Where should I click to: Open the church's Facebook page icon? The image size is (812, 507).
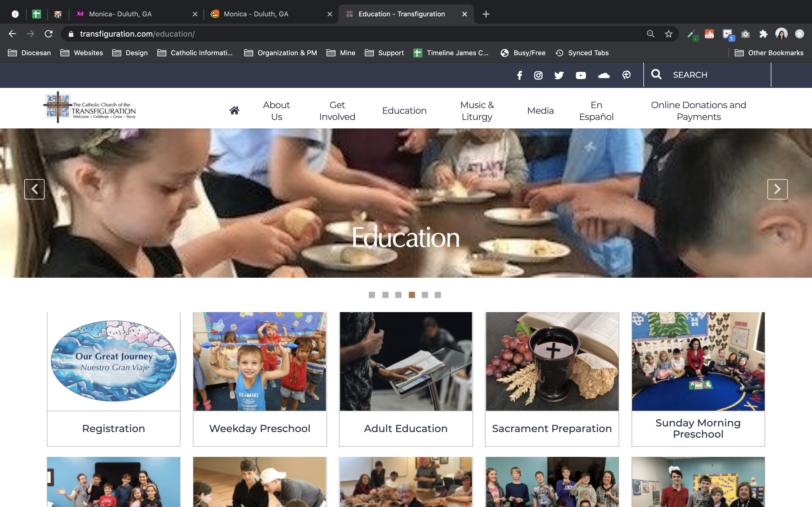click(519, 75)
